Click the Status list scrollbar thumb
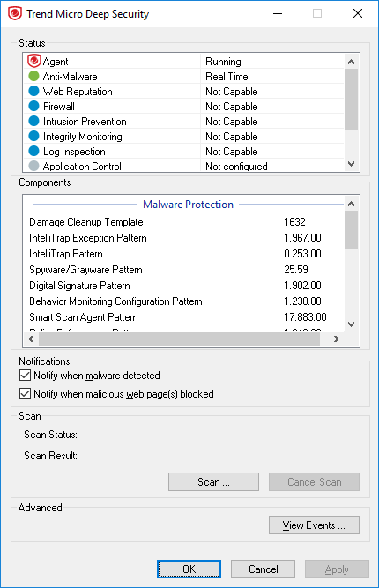379x588 pixels. tap(352, 99)
